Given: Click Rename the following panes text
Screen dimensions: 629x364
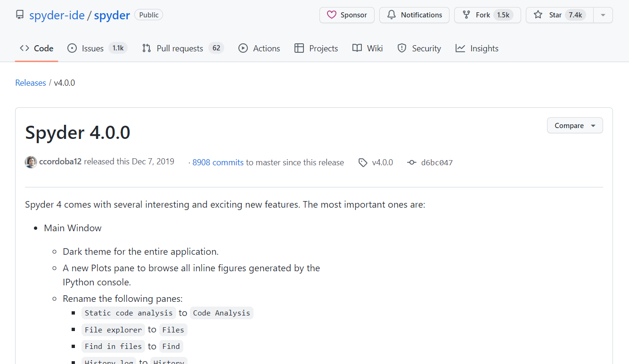Looking at the screenshot, I should pyautogui.click(x=123, y=299).
